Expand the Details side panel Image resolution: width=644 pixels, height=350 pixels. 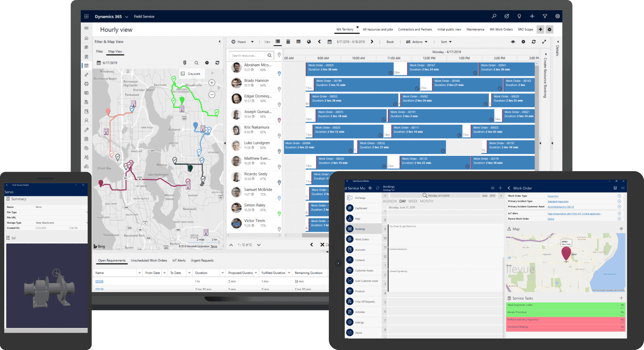[x=557, y=42]
